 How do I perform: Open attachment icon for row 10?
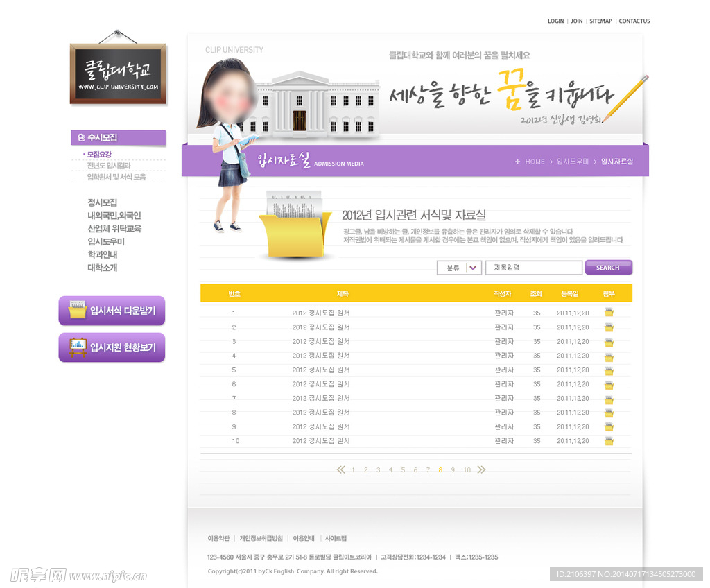tap(609, 441)
